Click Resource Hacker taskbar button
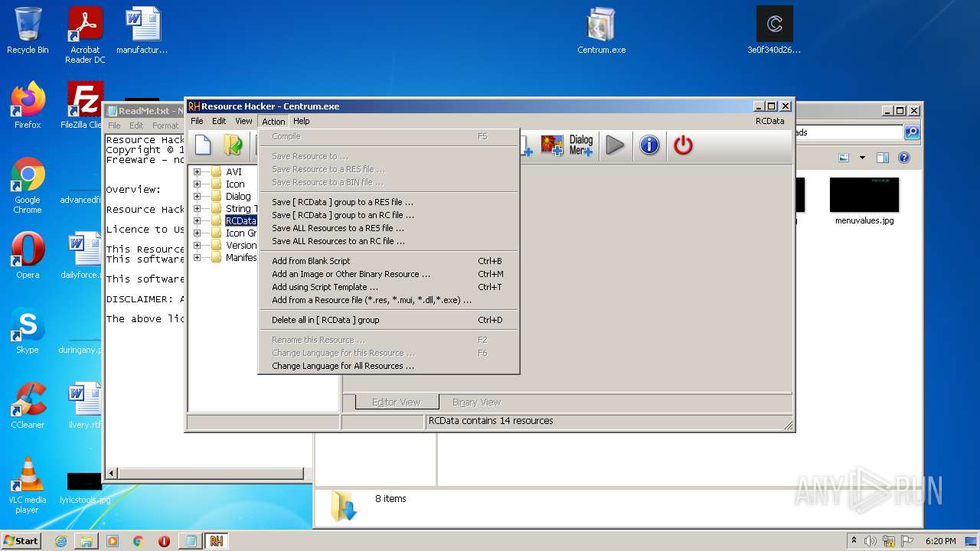 216,541
